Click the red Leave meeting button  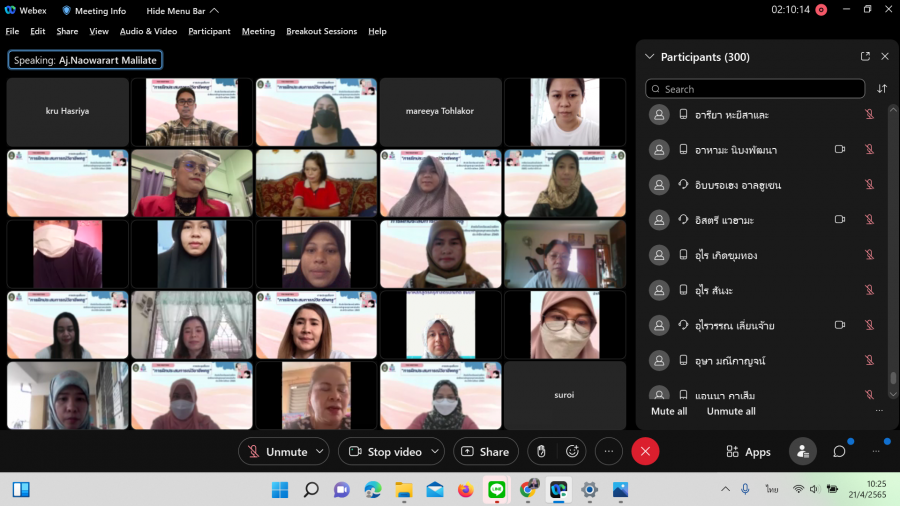coord(645,452)
